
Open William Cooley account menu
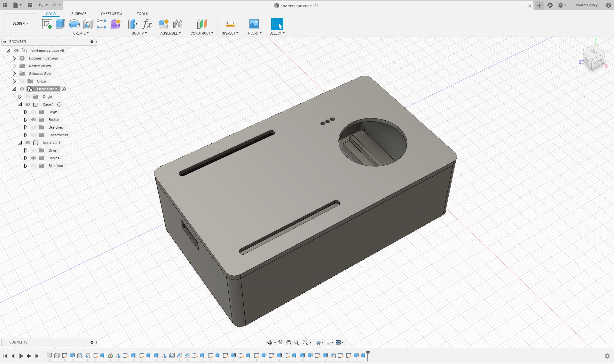coord(586,5)
